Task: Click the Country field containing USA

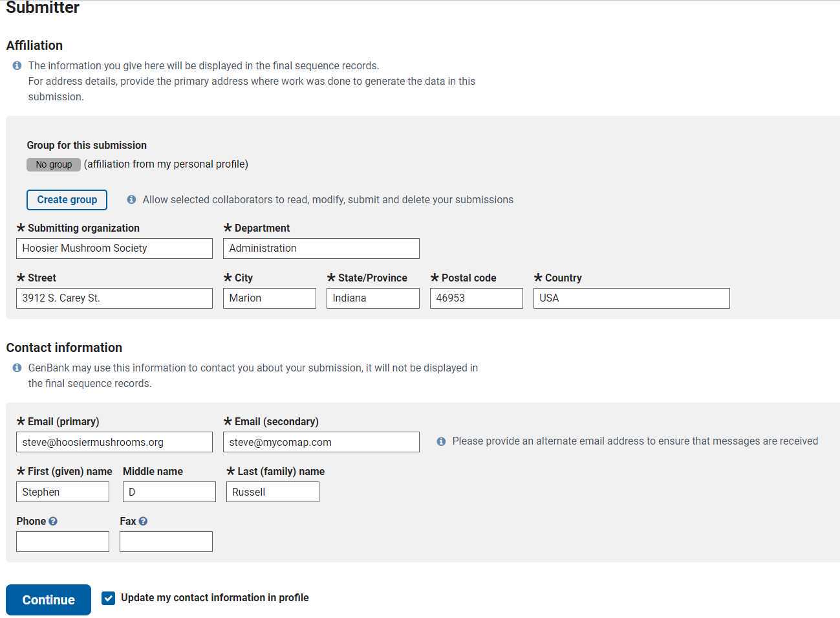Action: 632,298
